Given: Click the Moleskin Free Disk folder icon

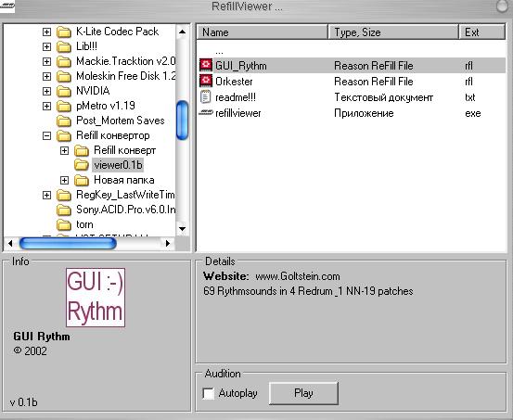Looking at the screenshot, I should tap(64, 77).
